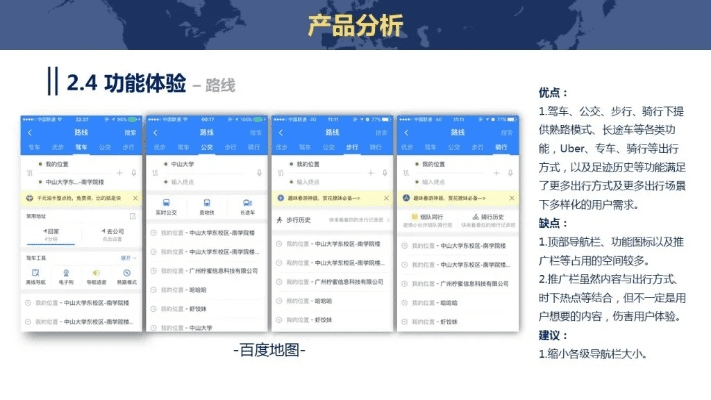Tap the back arrow on the bus (公交) screen

(x=156, y=133)
